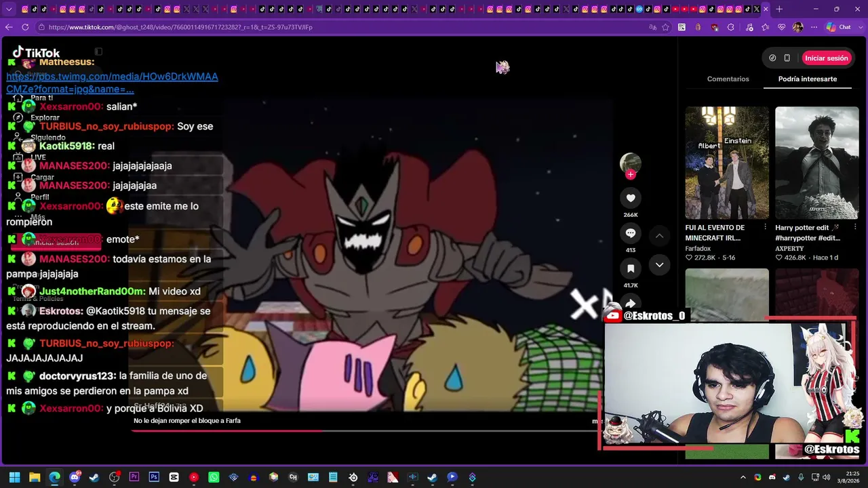This screenshot has width=868, height=488.
Task: Open the QR code extension icon
Action: pyautogui.click(x=682, y=27)
